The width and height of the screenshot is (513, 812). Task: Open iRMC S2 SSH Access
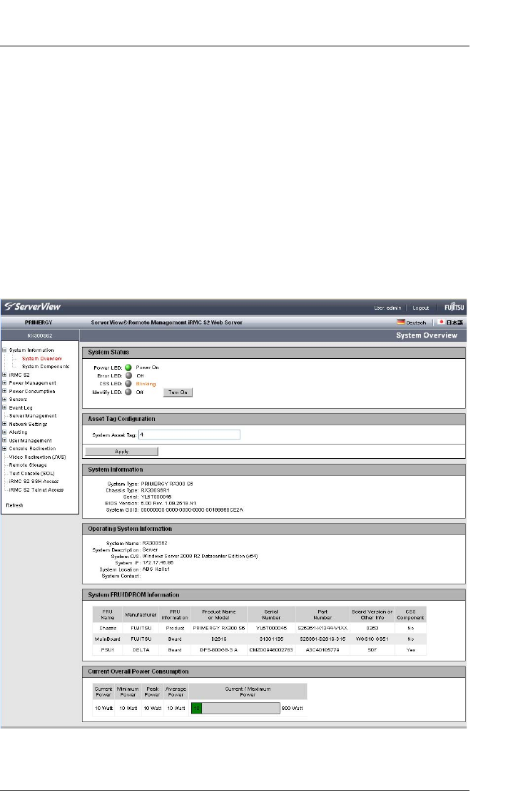point(34,482)
